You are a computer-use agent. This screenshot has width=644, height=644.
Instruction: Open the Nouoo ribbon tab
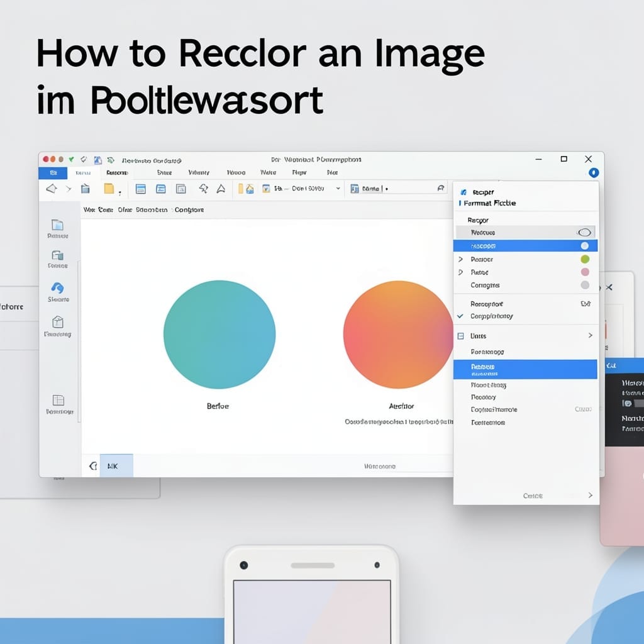[x=236, y=172]
